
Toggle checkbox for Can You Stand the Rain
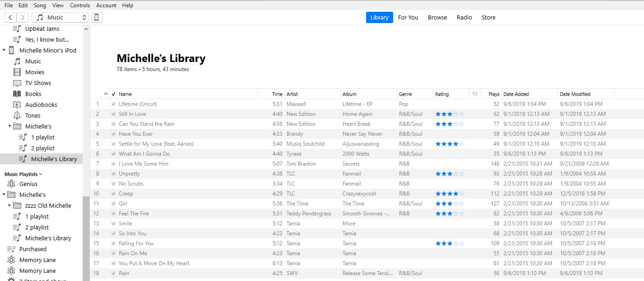[x=113, y=124]
